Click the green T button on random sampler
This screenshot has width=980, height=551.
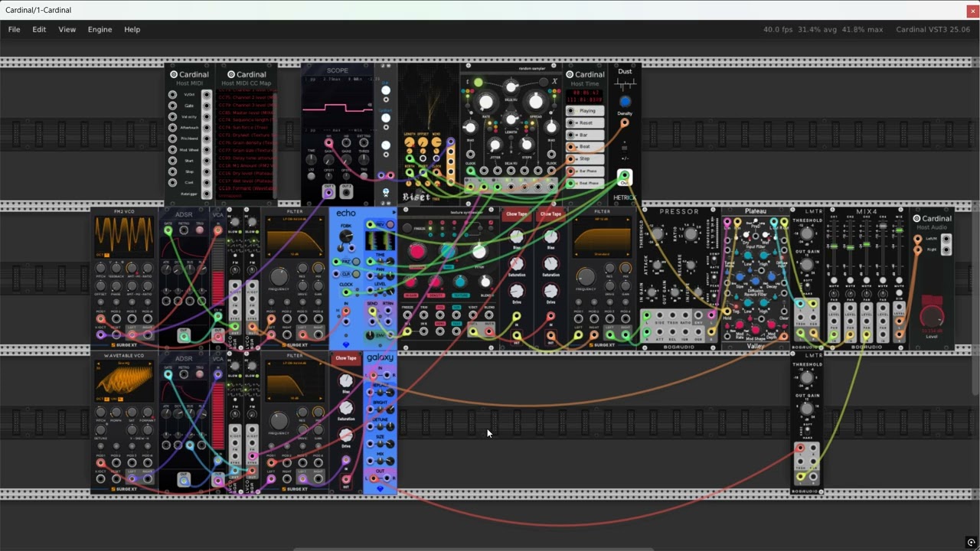tap(478, 82)
